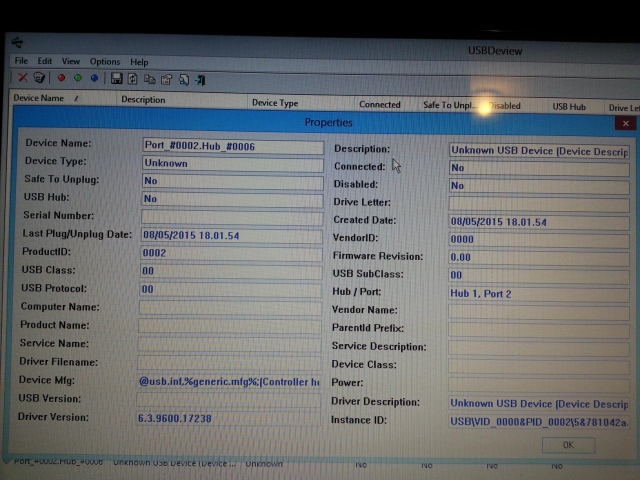Click the Description field reading Unknown USB Device
Image resolution: width=640 pixels, height=480 pixels.
pyautogui.click(x=539, y=151)
